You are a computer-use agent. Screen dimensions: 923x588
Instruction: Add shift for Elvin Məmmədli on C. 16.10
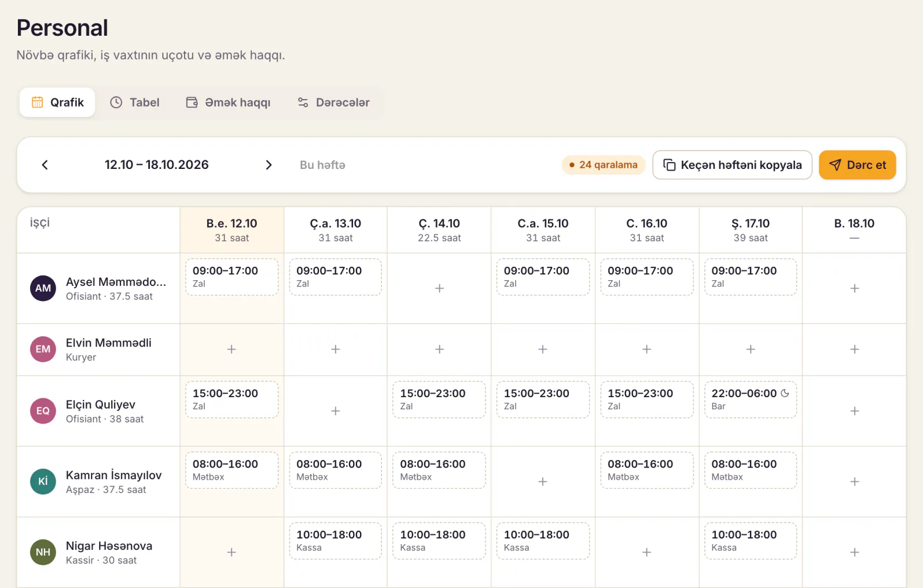pos(647,349)
